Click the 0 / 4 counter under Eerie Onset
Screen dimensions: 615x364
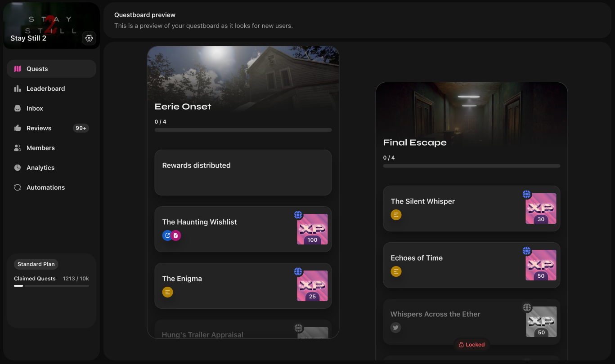tap(160, 122)
